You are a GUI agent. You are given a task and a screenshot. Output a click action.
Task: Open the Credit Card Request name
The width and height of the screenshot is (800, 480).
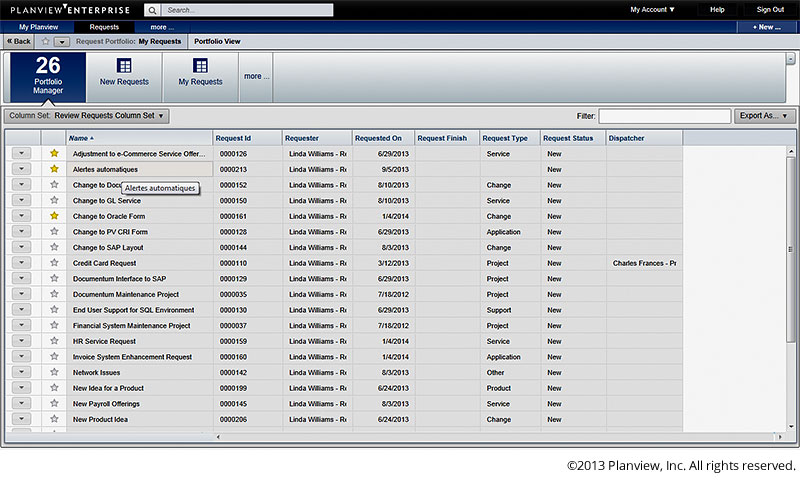(x=104, y=263)
